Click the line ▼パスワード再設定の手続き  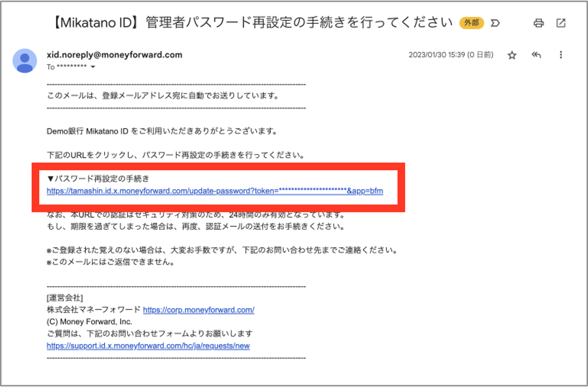point(98,179)
